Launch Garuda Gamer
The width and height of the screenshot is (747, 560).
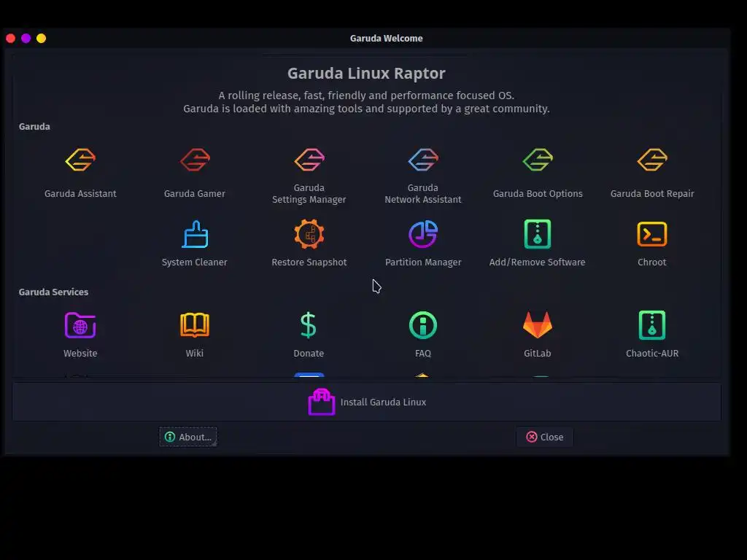pyautogui.click(x=194, y=160)
